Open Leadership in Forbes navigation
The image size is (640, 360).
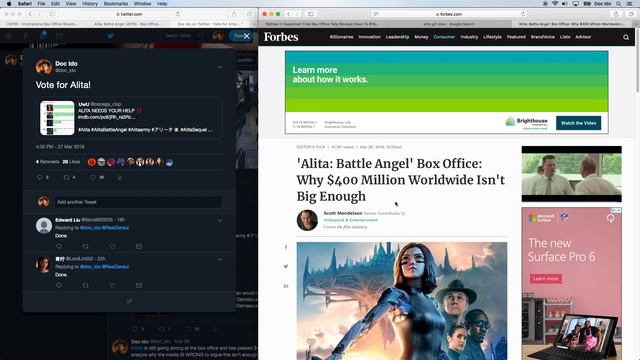[397, 37]
